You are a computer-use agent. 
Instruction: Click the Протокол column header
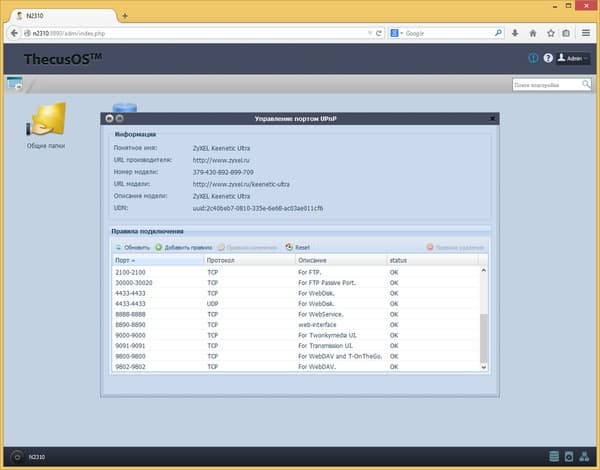pyautogui.click(x=249, y=260)
